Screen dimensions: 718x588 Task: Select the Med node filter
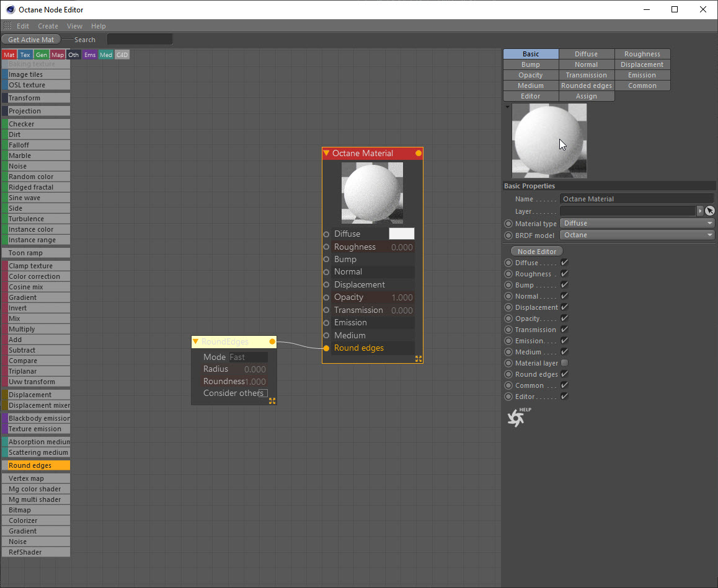[x=106, y=55]
